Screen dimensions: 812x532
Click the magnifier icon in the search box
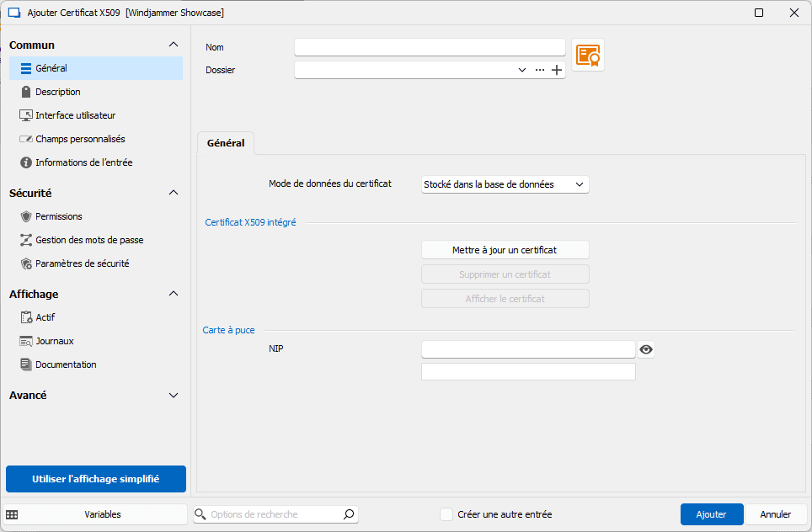coord(348,514)
